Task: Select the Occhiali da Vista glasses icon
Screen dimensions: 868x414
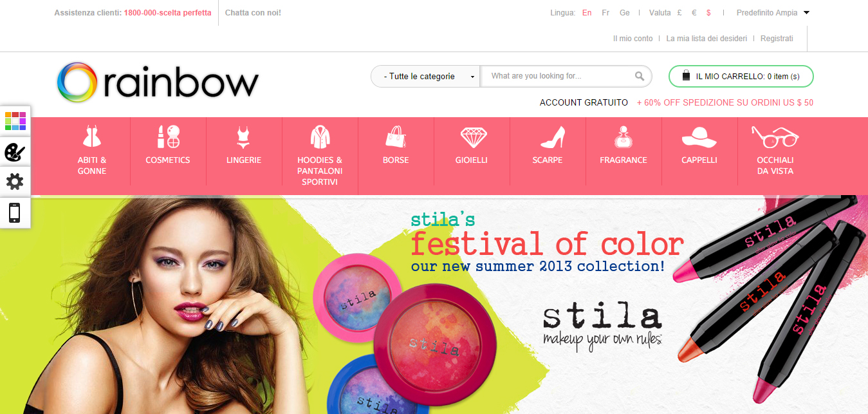Action: pos(775,136)
